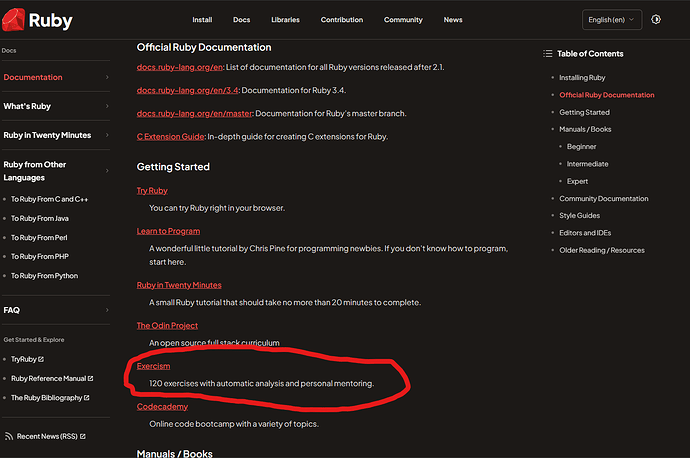Expand the FAQ sidebar chevron

107,310
